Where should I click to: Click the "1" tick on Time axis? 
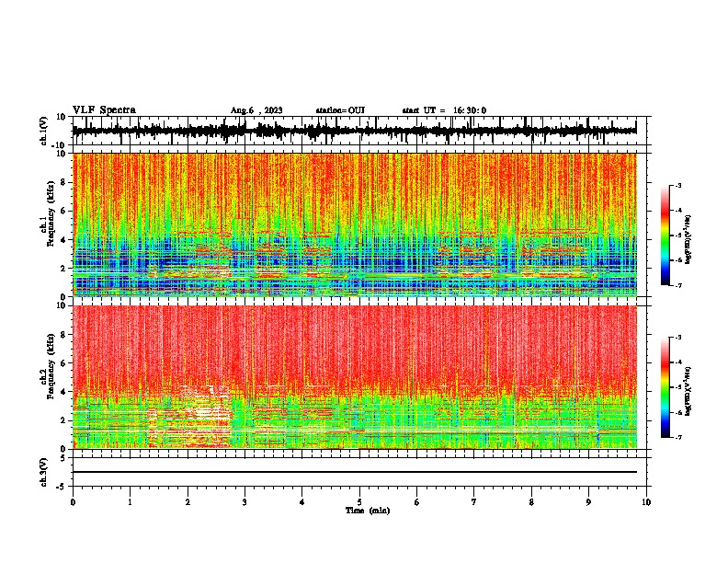[130, 502]
